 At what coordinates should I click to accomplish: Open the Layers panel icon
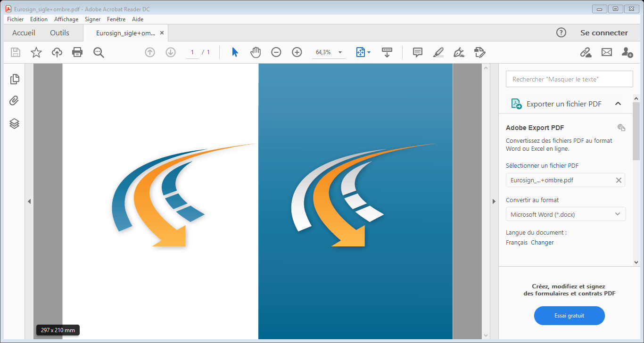pos(15,123)
